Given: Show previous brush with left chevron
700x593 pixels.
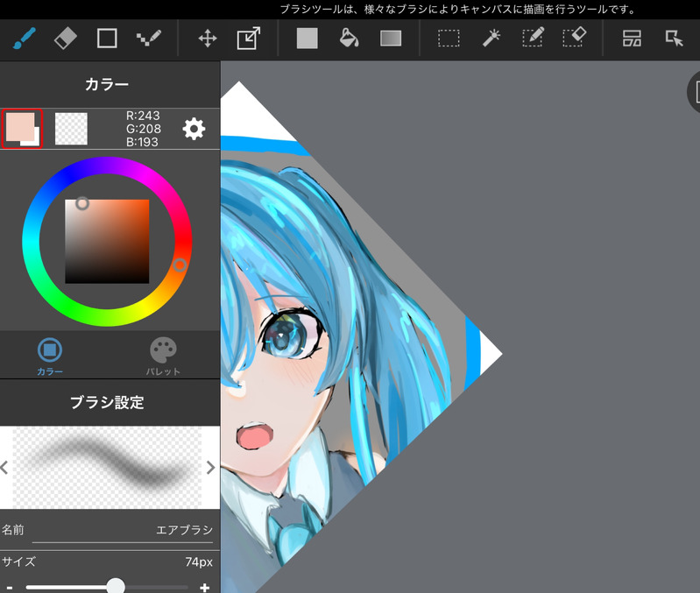Looking at the screenshot, I should tap(4, 468).
